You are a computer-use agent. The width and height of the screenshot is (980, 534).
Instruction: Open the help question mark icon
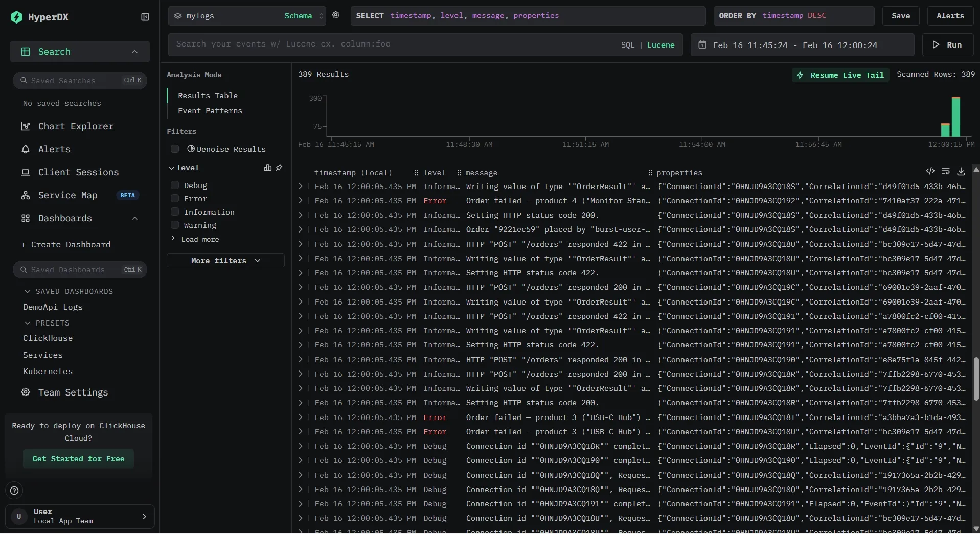[x=14, y=491]
